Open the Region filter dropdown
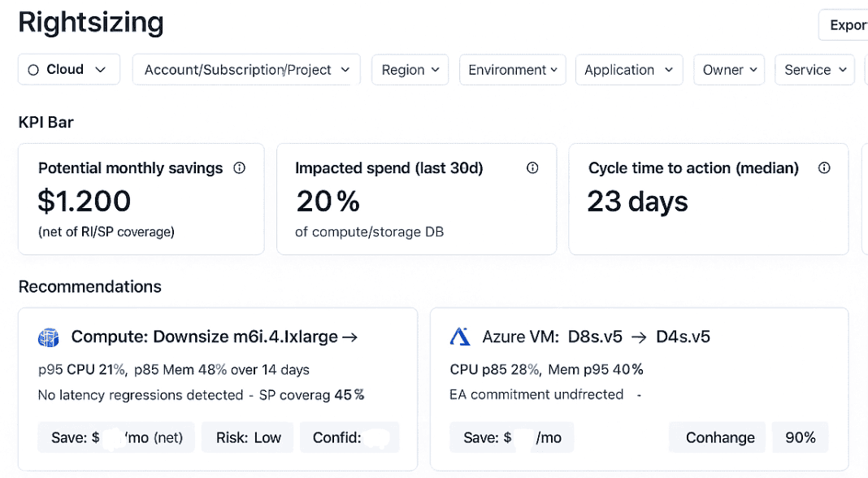Screen dimensions: 868x478 point(410,69)
